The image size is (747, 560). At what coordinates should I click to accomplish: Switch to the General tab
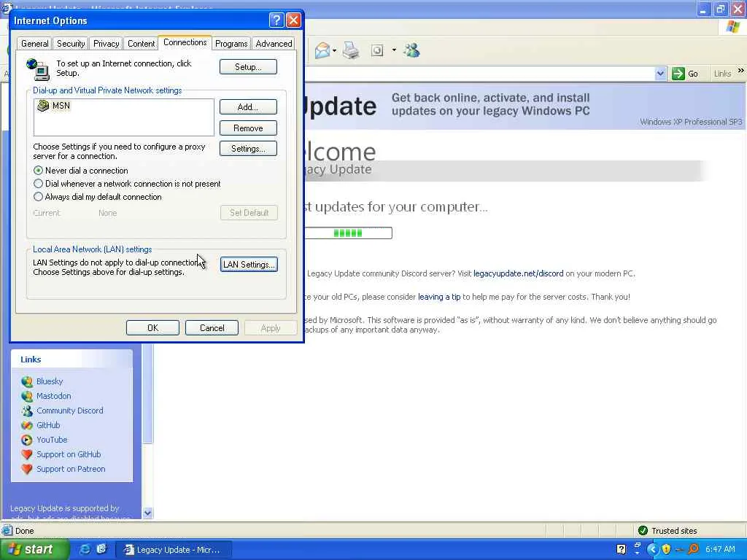tap(35, 44)
